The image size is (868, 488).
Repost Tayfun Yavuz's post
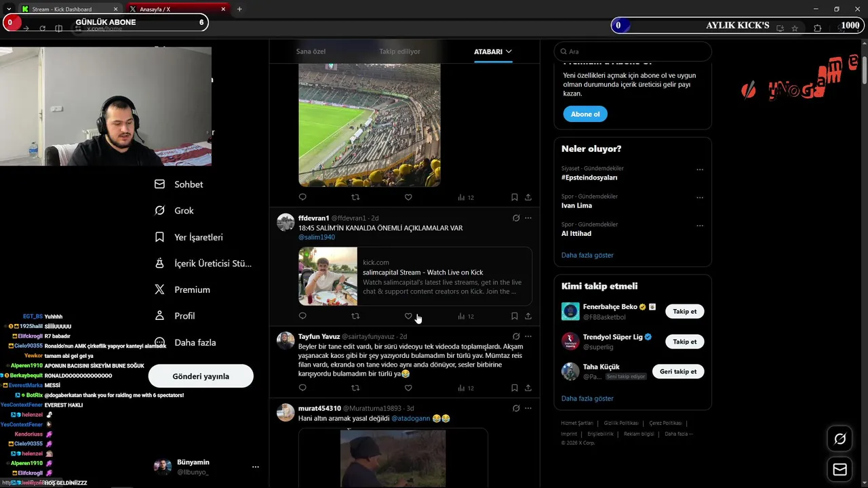click(355, 388)
